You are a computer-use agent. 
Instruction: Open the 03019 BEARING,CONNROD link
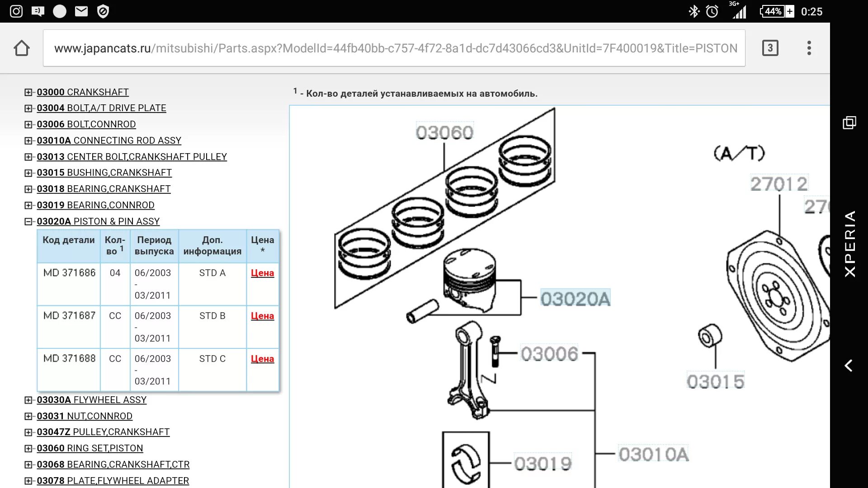[x=95, y=205]
